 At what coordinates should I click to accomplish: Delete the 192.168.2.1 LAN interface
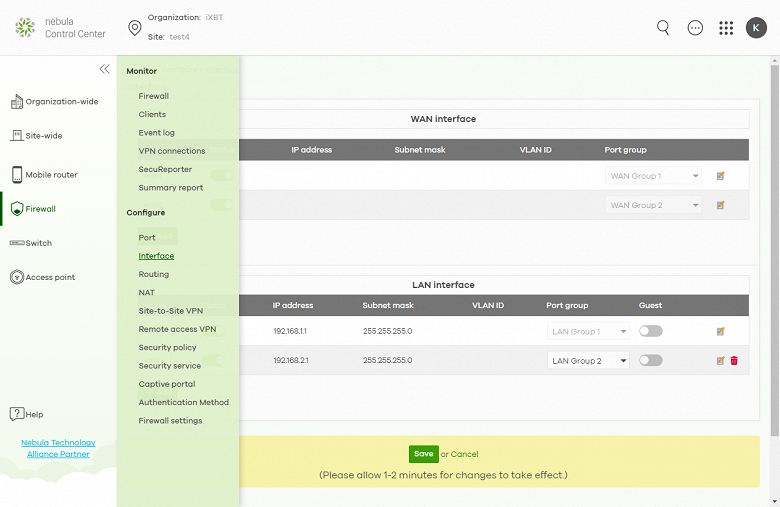[x=734, y=361]
